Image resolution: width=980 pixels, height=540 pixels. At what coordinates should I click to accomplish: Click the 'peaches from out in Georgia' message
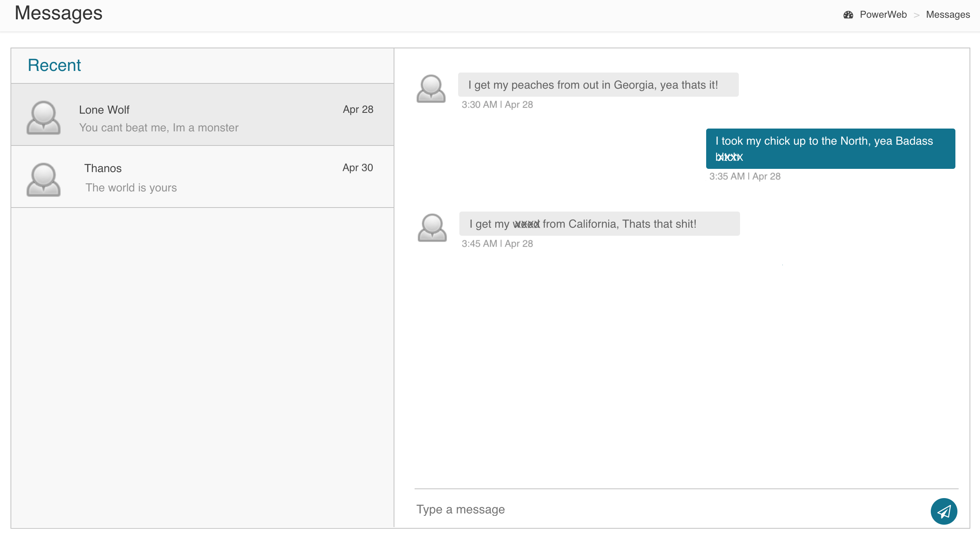pyautogui.click(x=598, y=85)
